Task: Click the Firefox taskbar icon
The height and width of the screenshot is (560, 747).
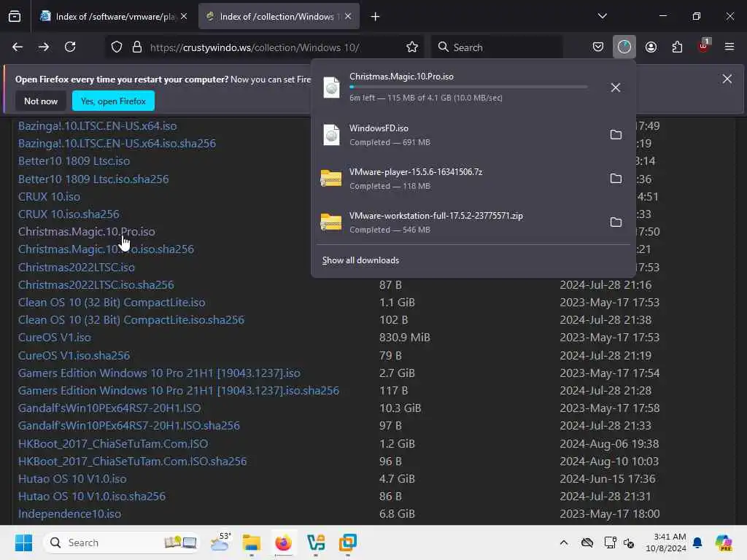Action: click(284, 542)
